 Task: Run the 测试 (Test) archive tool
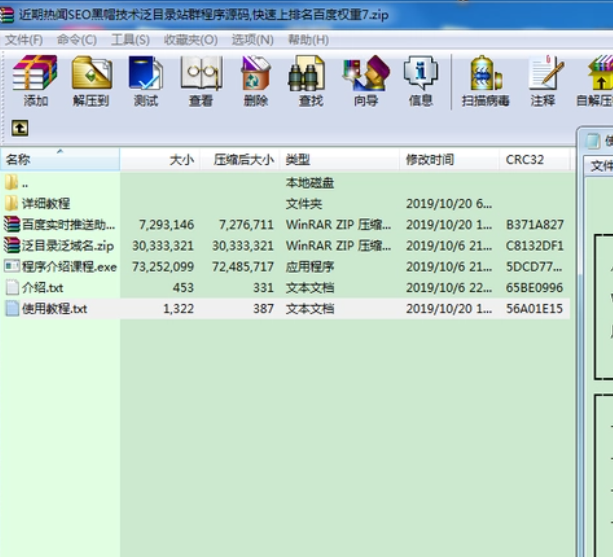(145, 73)
